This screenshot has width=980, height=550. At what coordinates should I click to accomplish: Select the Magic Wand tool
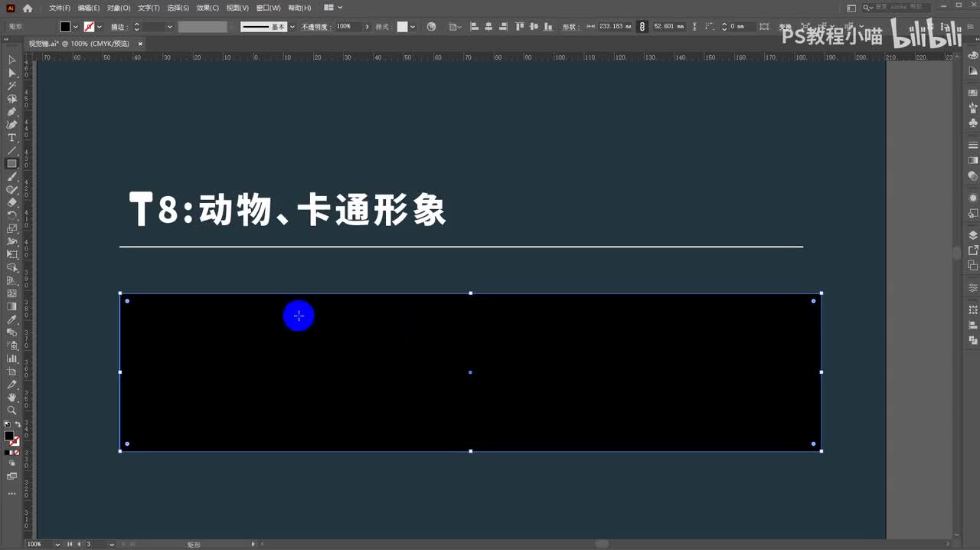pos(11,86)
